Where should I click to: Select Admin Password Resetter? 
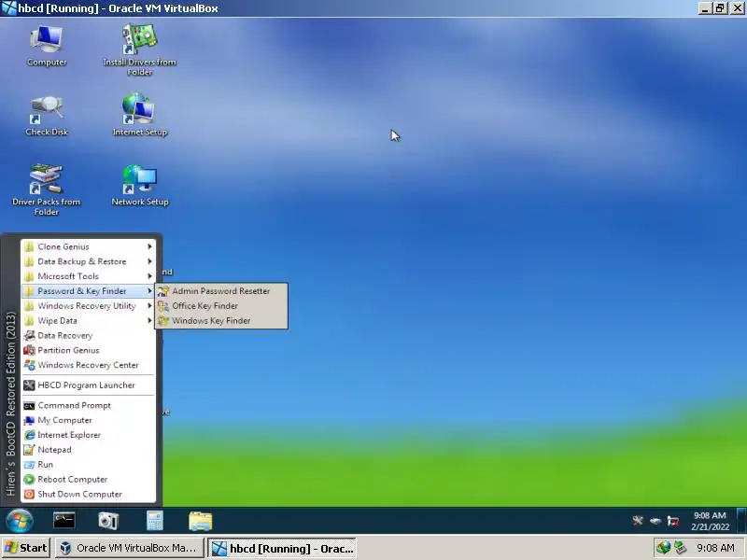pos(221,291)
